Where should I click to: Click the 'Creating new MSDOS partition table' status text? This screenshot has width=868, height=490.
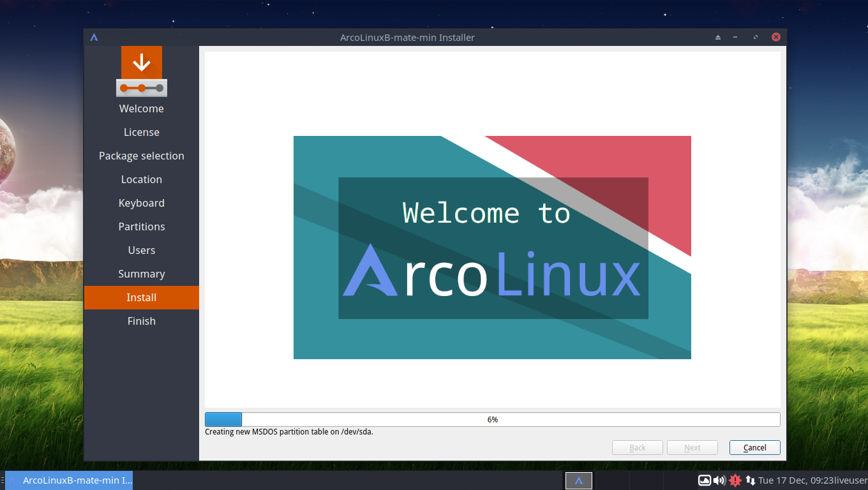(289, 432)
